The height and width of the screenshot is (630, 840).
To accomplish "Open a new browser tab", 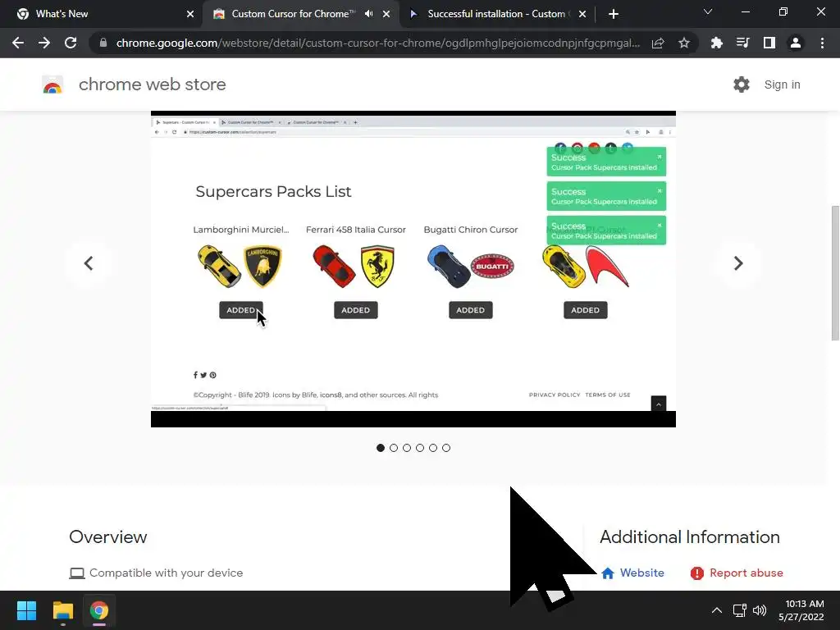I will click(x=614, y=14).
